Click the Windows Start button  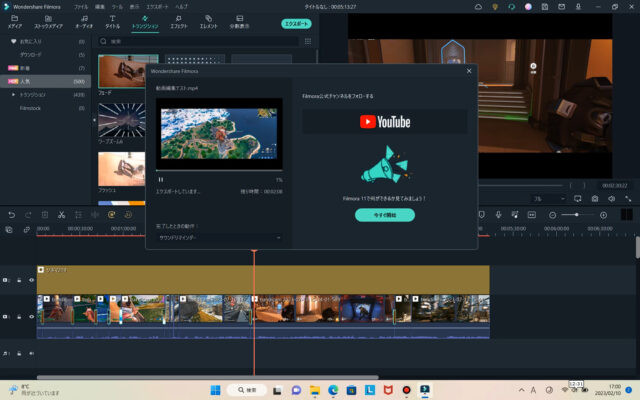[x=216, y=390]
